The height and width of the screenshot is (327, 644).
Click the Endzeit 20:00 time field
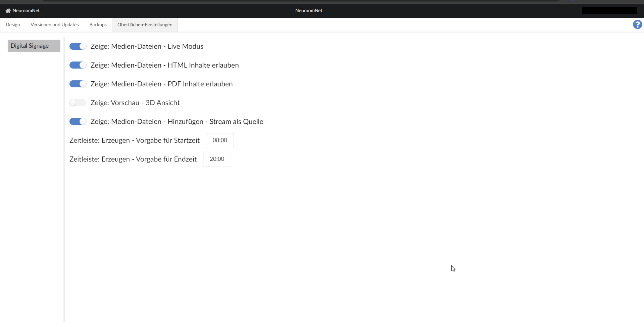tap(217, 159)
